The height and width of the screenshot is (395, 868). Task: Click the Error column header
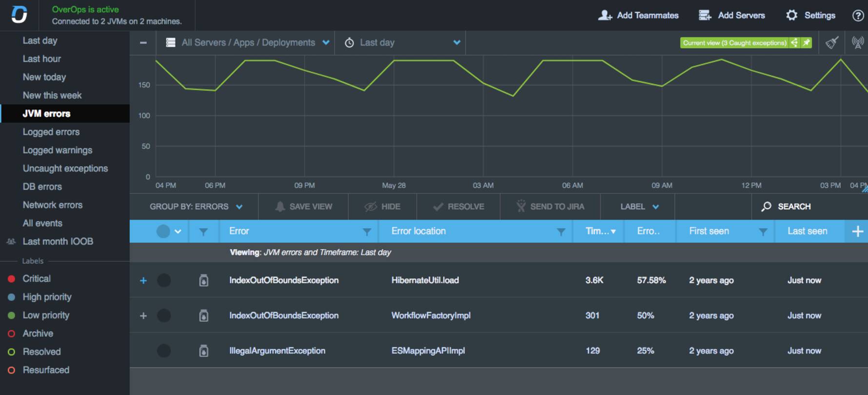click(239, 231)
